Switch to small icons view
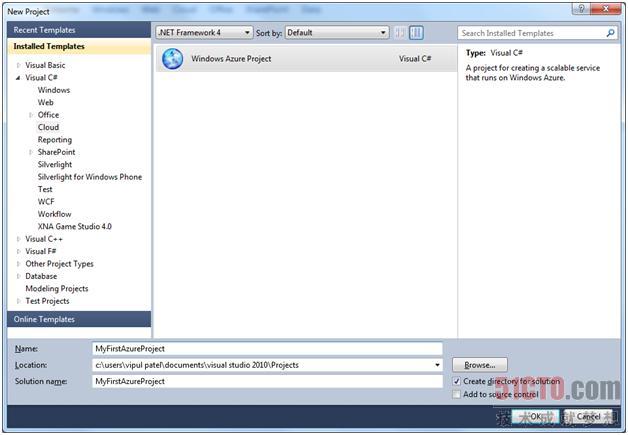628x435 pixels. click(399, 33)
